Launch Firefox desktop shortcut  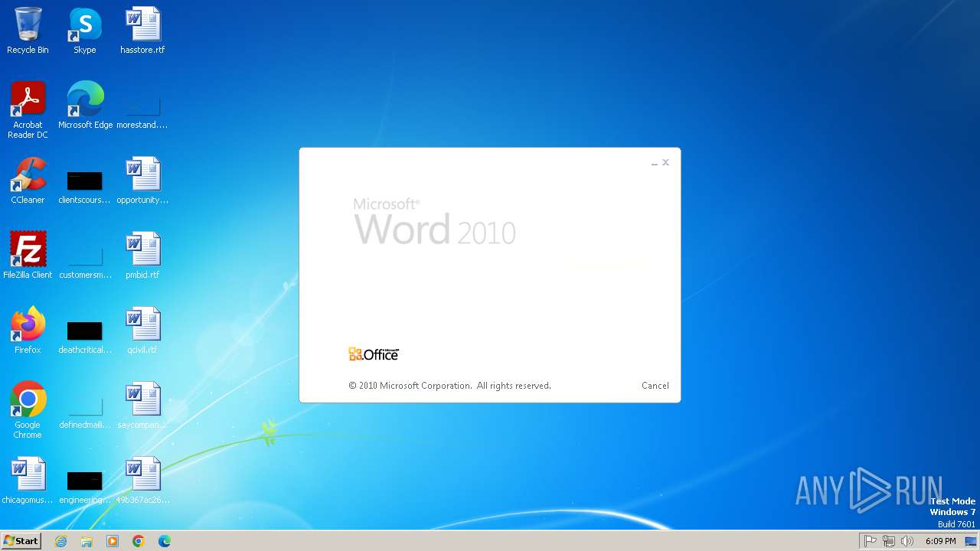[28, 331]
